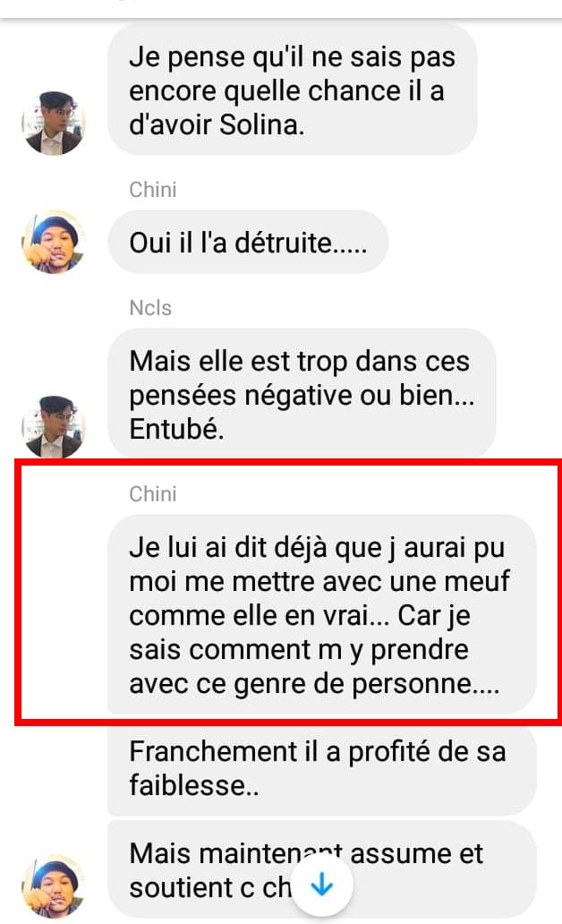This screenshot has width=562, height=924.
Task: Select the 'Franchement il a profité' message
Action: tap(321, 768)
